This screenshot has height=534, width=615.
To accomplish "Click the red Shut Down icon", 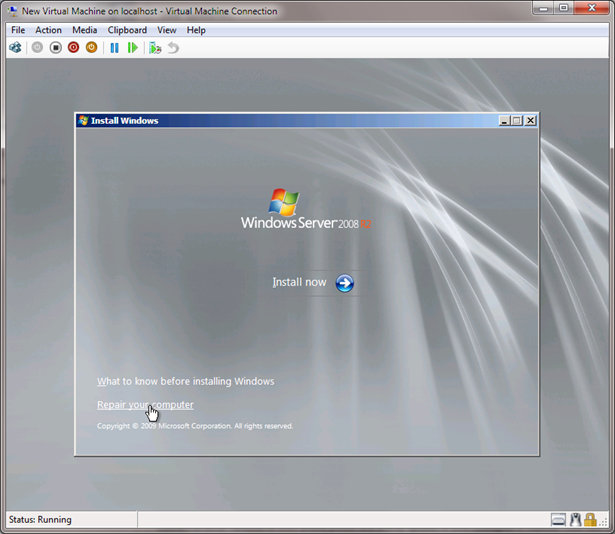I will (x=73, y=48).
